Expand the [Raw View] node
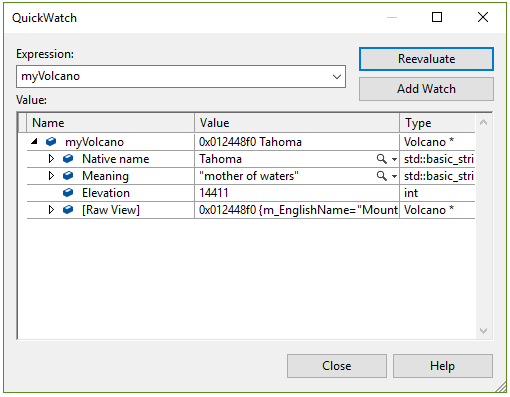Image resolution: width=510 pixels, height=397 pixels. pyautogui.click(x=51, y=210)
